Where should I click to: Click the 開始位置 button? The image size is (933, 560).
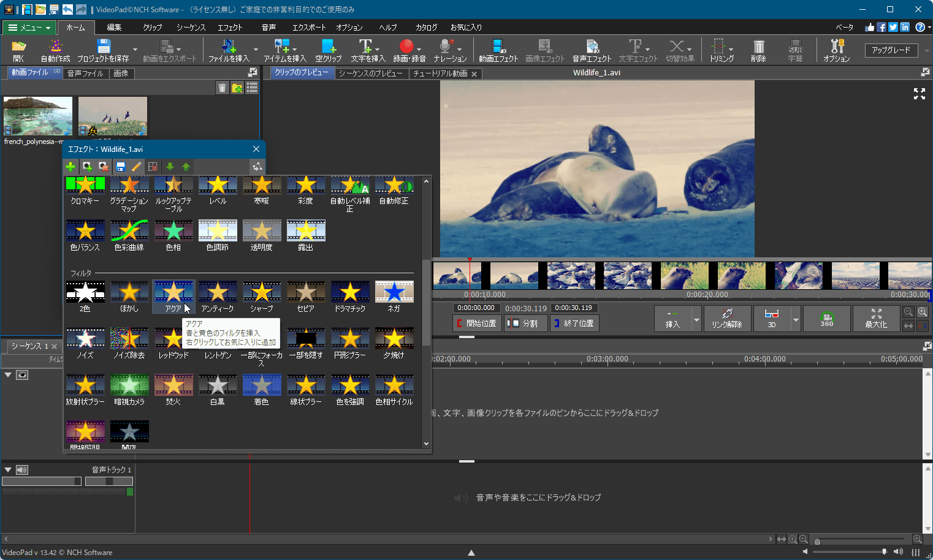[476, 324]
